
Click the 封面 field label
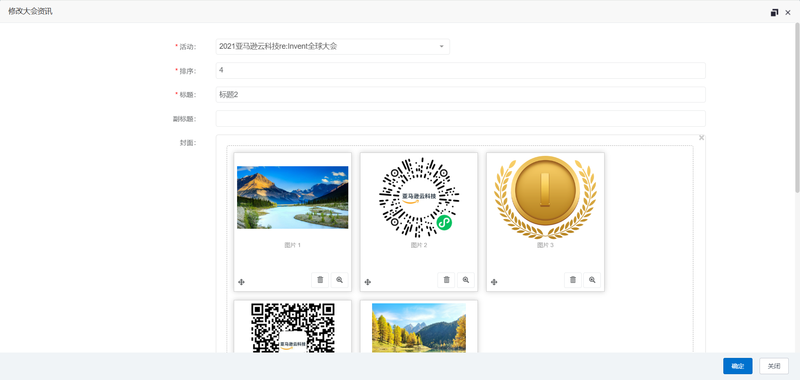tap(188, 143)
